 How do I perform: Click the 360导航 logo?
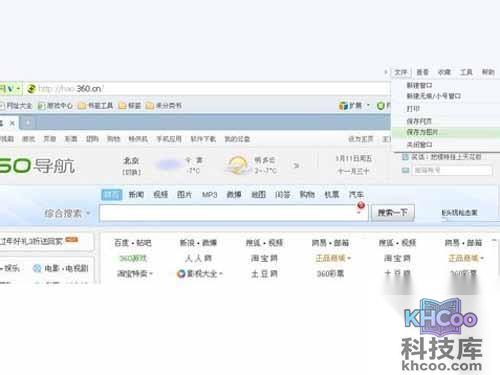tap(37, 166)
